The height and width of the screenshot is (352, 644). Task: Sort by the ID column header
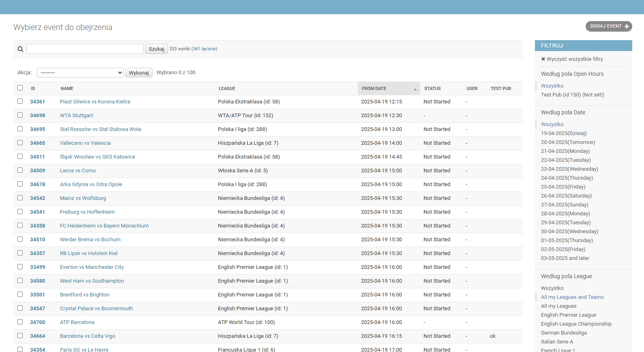pyautogui.click(x=33, y=88)
